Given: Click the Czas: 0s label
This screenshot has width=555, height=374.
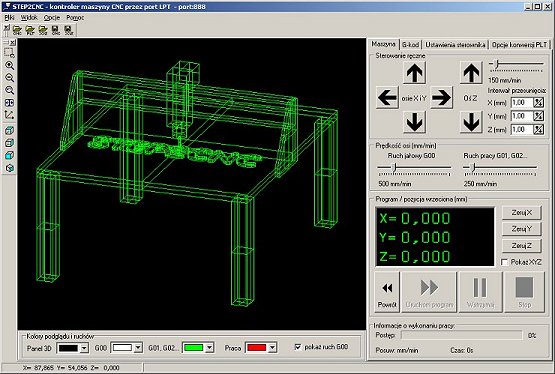Looking at the screenshot, I should point(462,350).
